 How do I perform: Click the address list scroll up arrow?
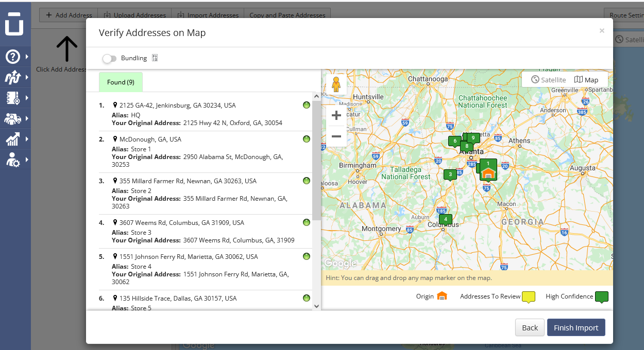[x=316, y=96]
